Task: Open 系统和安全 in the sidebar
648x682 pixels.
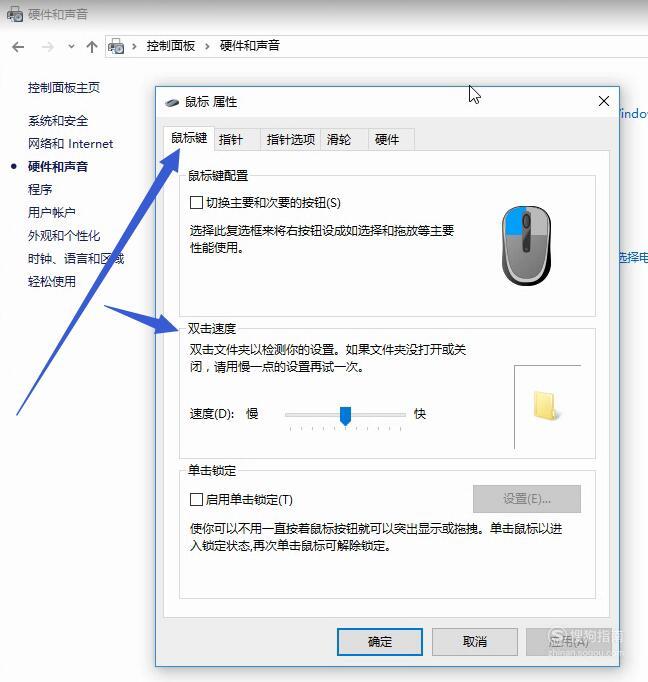Action: tap(58, 120)
